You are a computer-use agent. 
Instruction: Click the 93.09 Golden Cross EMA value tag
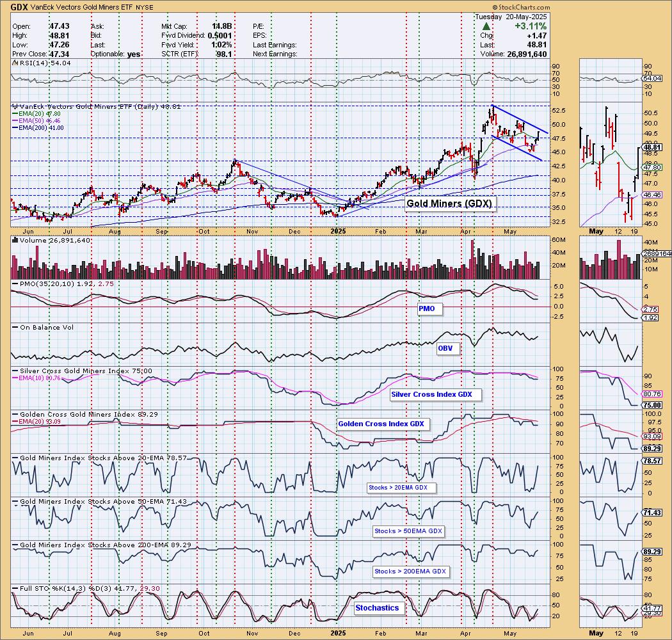tap(653, 436)
